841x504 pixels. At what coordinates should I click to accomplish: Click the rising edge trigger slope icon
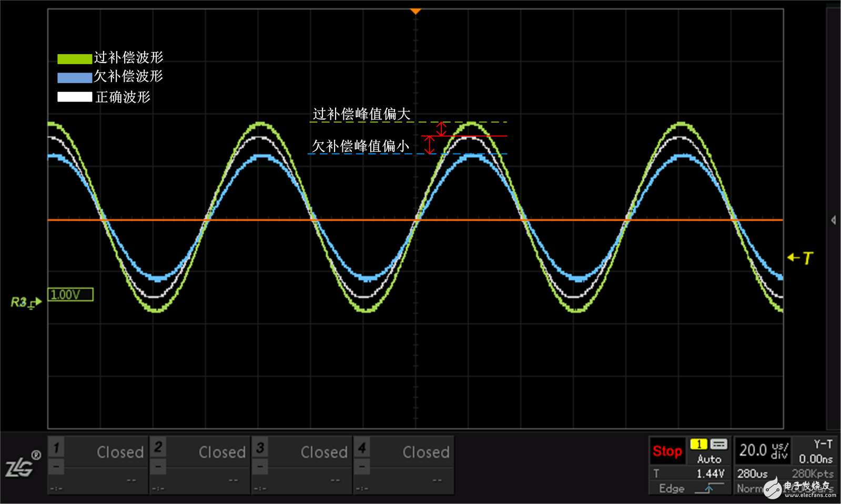point(708,489)
